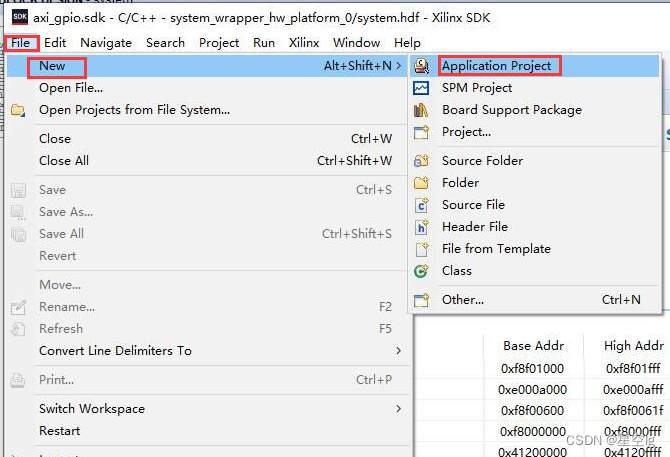
Task: Select File from Template entry
Action: (534, 249)
